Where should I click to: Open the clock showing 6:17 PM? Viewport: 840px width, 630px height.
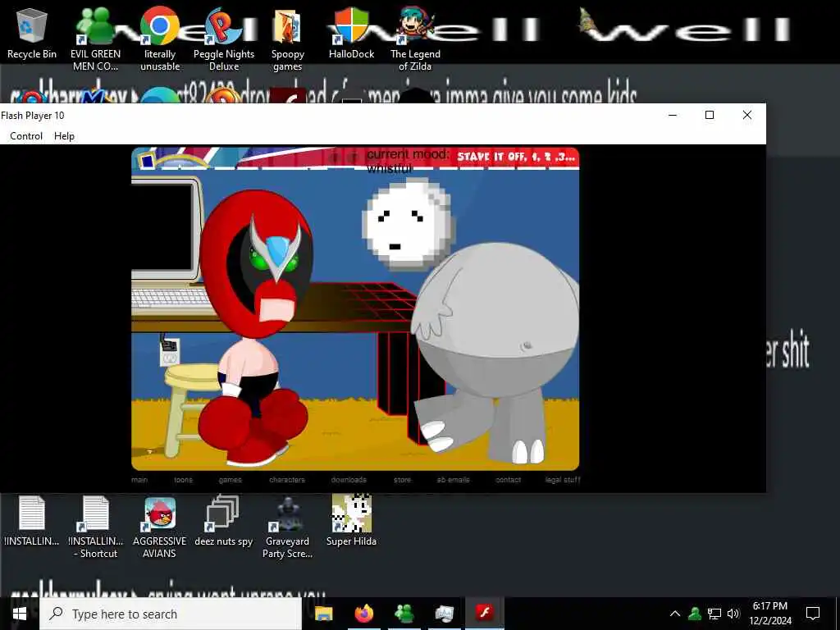(769, 614)
